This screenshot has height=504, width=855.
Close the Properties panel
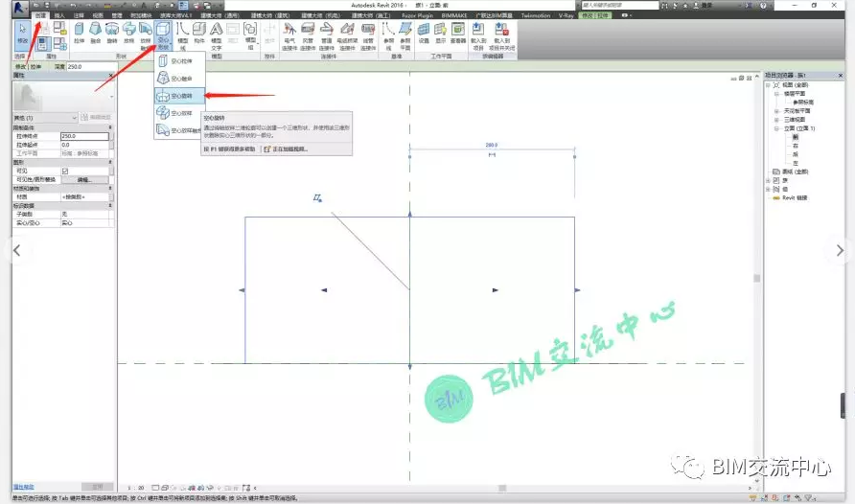click(x=110, y=75)
